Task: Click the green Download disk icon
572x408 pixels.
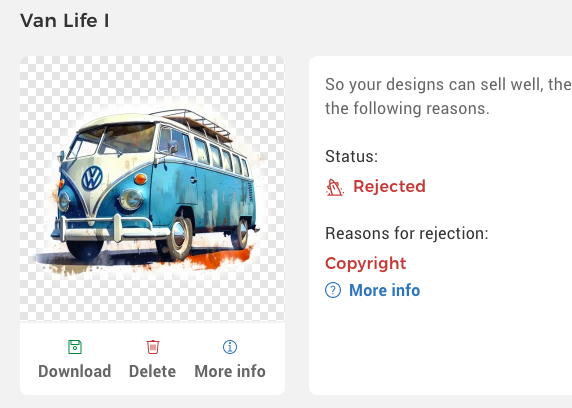Action: pyautogui.click(x=75, y=347)
